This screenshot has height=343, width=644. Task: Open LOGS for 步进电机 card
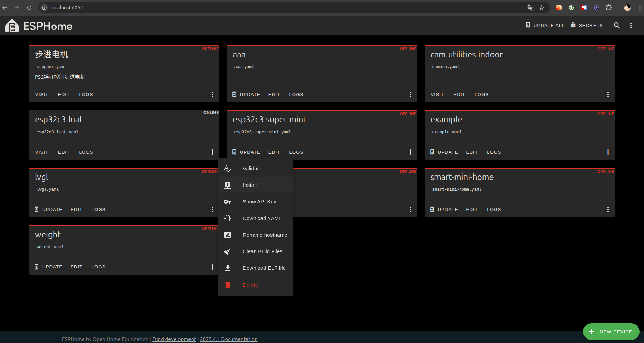click(x=86, y=94)
